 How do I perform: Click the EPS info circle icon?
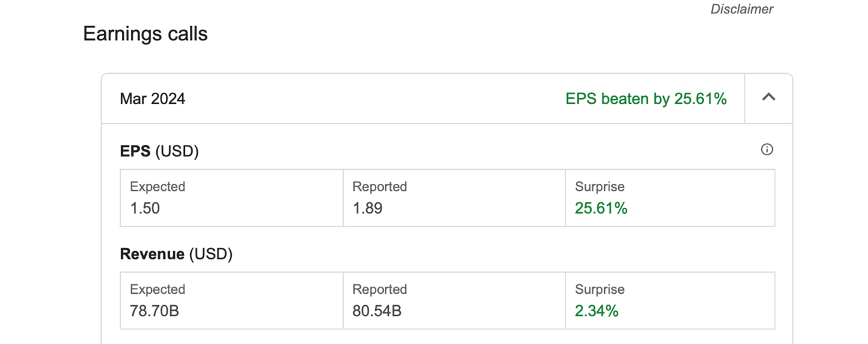pyautogui.click(x=767, y=149)
